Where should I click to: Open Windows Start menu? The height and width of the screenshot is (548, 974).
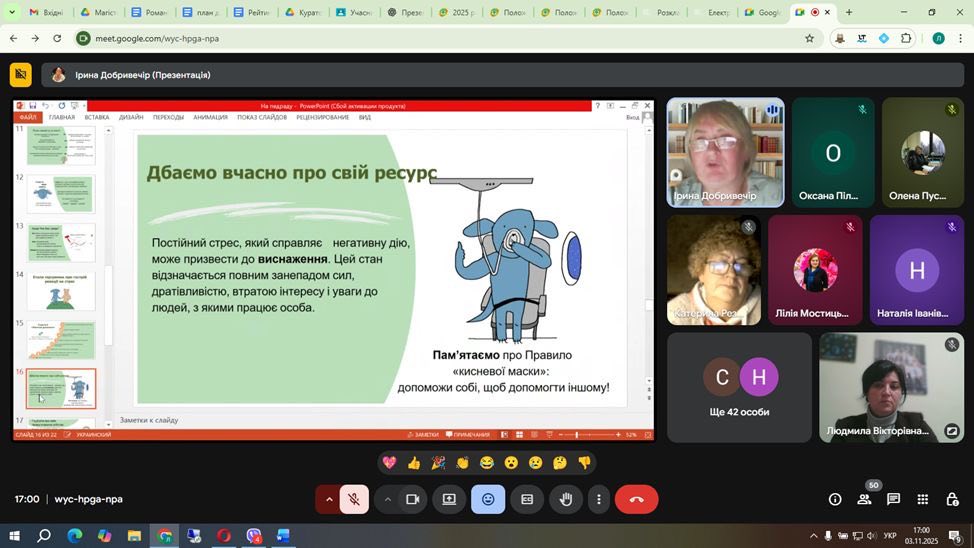tap(14, 536)
